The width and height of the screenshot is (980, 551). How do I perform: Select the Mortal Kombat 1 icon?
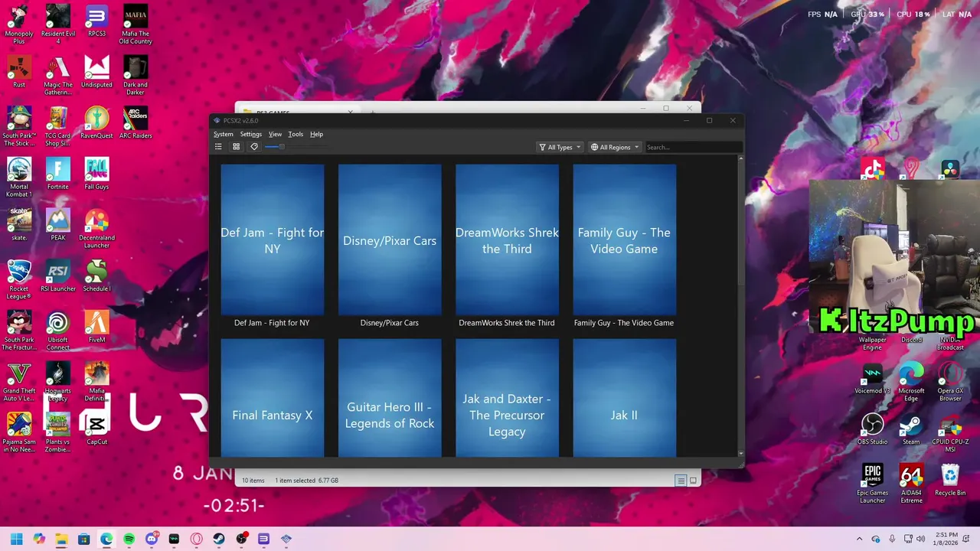[x=19, y=178]
